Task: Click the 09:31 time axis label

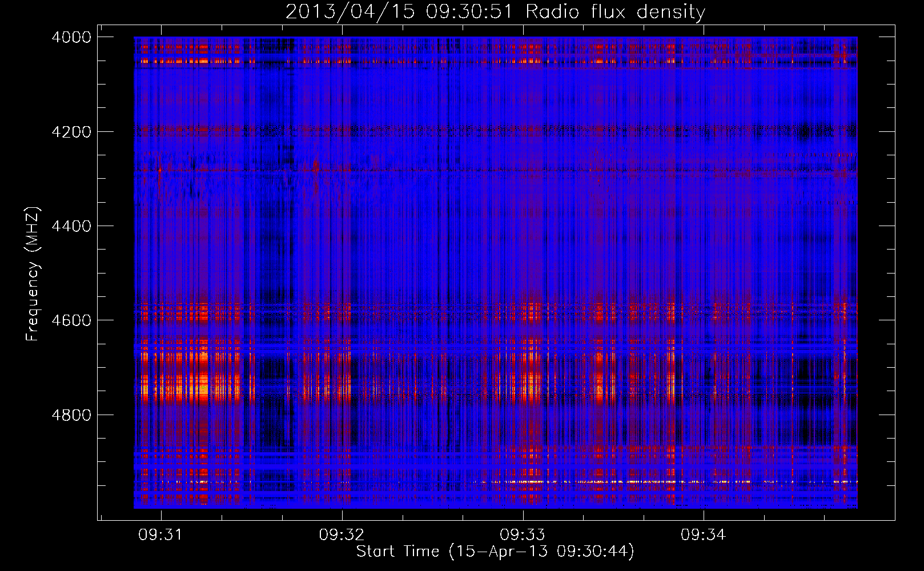Action: 160,534
